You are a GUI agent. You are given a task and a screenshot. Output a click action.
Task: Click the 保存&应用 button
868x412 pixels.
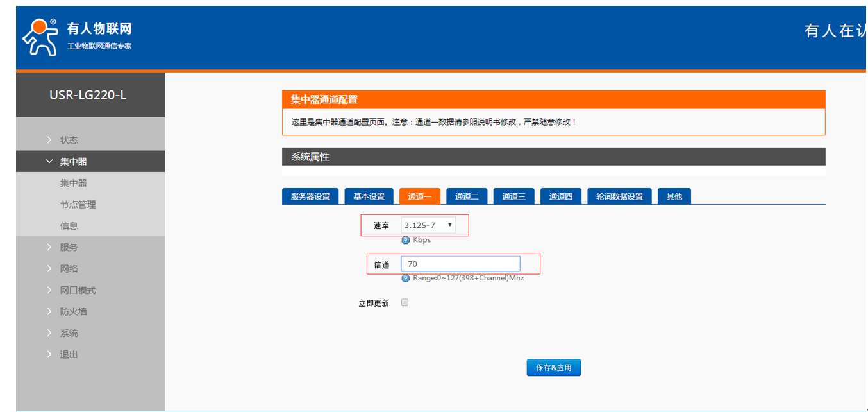pos(554,368)
